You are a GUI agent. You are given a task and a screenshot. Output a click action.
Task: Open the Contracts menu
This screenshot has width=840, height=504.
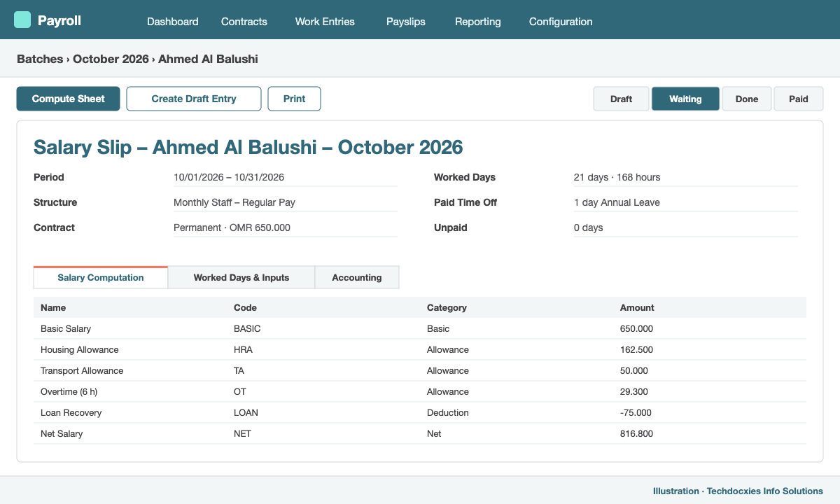pyautogui.click(x=244, y=22)
